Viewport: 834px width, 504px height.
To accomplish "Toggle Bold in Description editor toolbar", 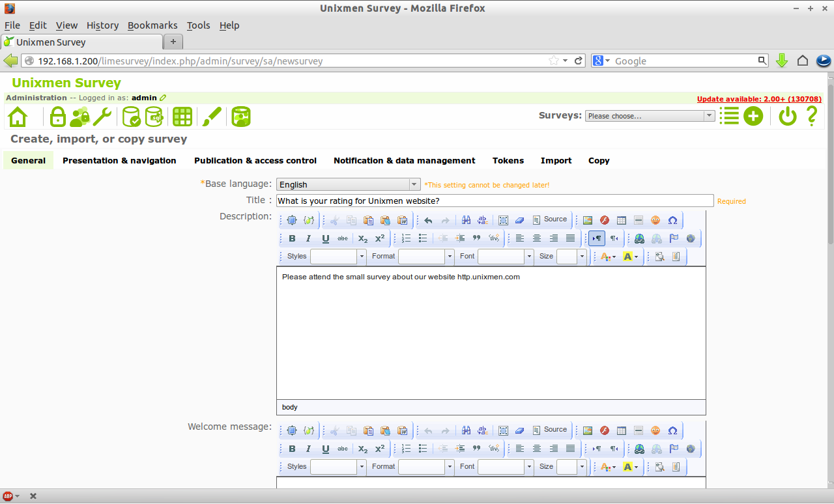I will pos(292,238).
